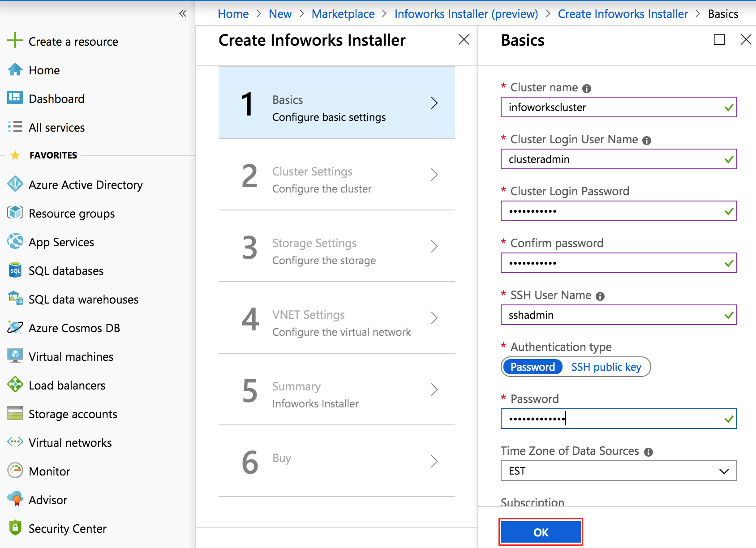The height and width of the screenshot is (548, 756).
Task: Open Dashboard label in sidebar menu
Action: click(x=56, y=99)
